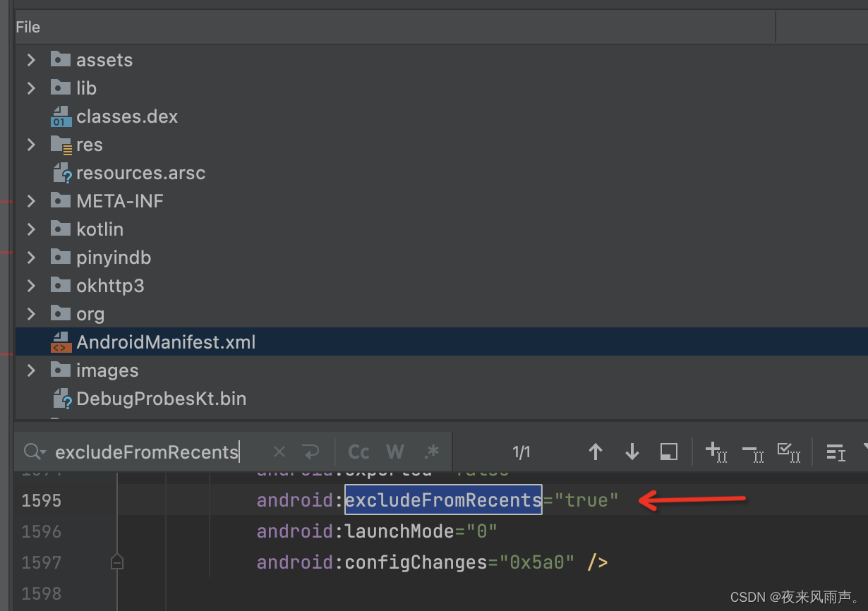The height and width of the screenshot is (611, 868).
Task: Click the 1/1 match count label
Action: pyautogui.click(x=522, y=452)
